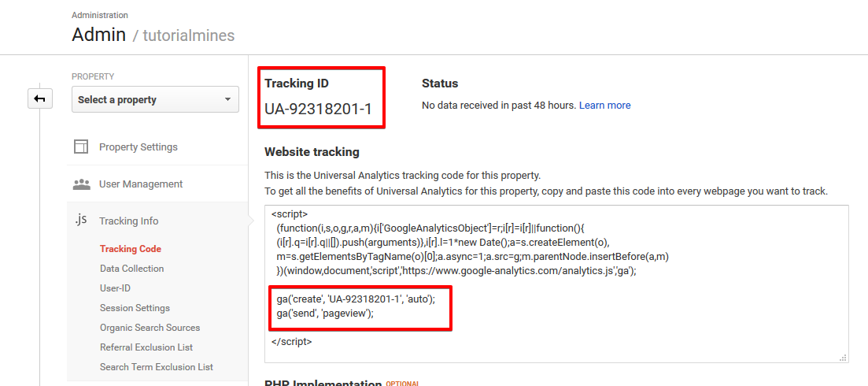Open the Select a property dropdown
This screenshot has height=386, width=868.
point(155,100)
